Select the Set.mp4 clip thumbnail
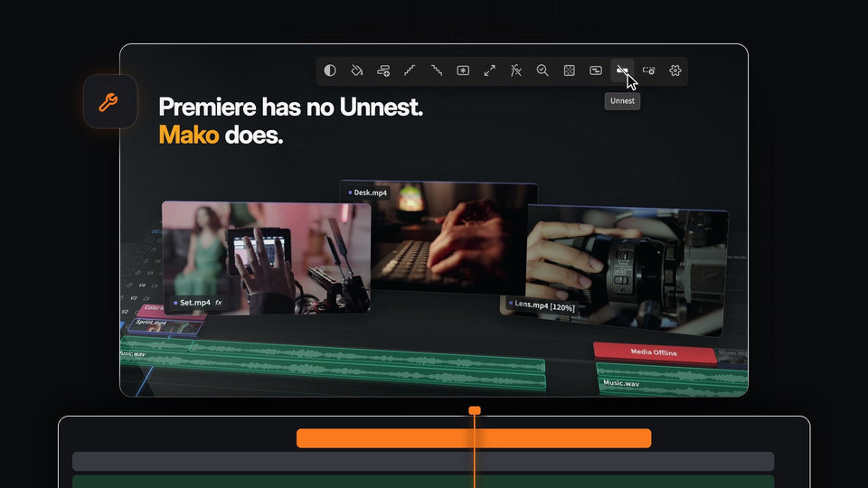The height and width of the screenshot is (488, 868). point(266,258)
